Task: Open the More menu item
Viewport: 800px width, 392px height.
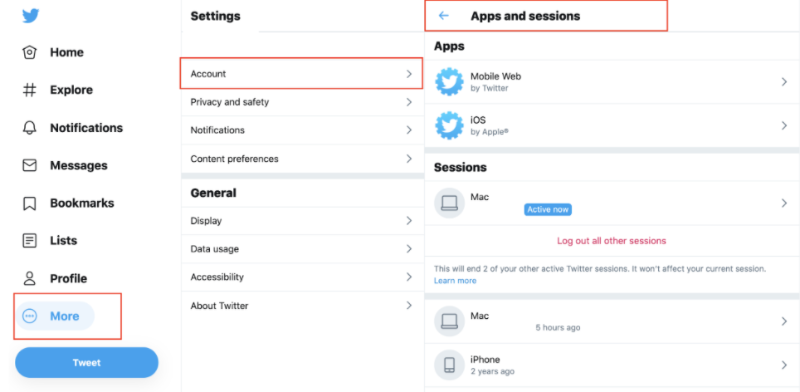Action: point(55,316)
